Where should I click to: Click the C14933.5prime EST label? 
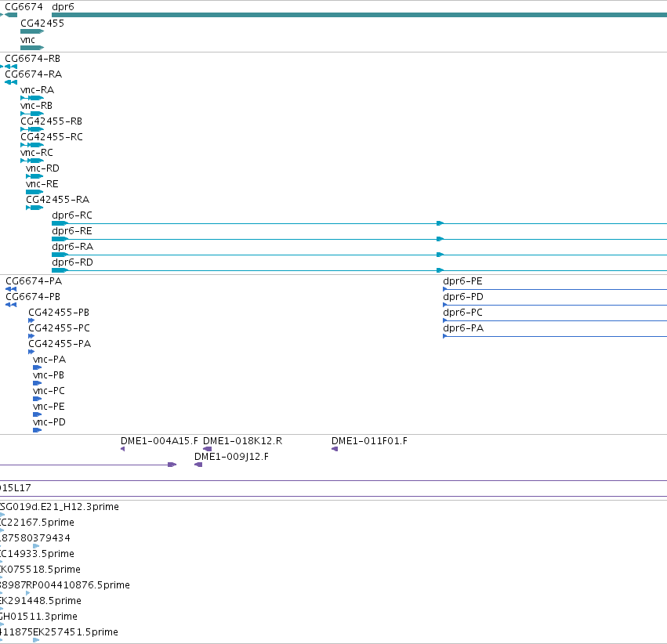37,554
